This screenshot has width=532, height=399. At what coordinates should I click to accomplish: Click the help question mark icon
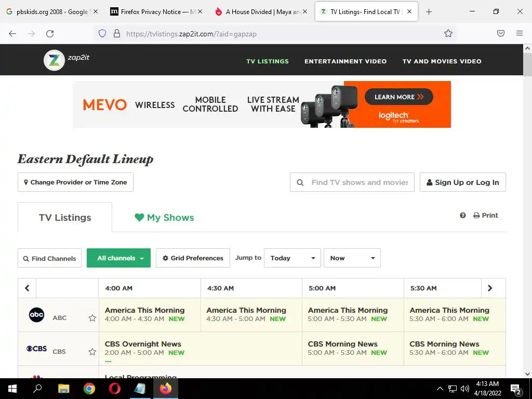(x=463, y=216)
